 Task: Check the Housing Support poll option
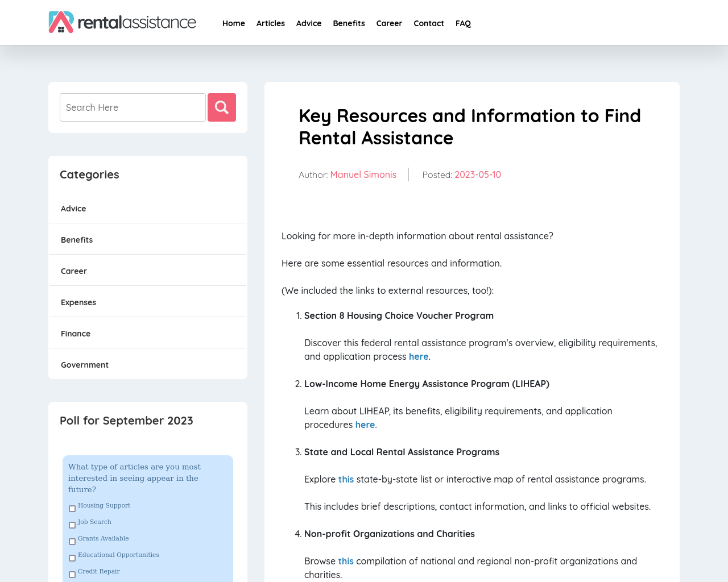[72, 509]
